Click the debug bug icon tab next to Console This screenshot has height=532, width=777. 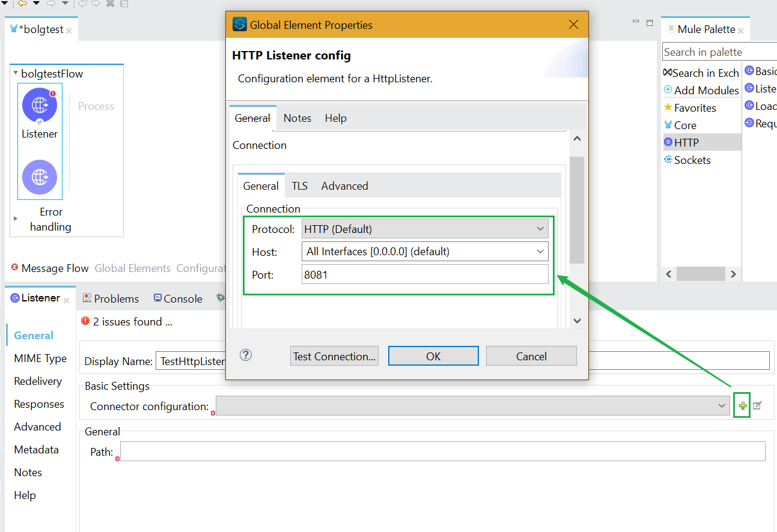click(221, 297)
